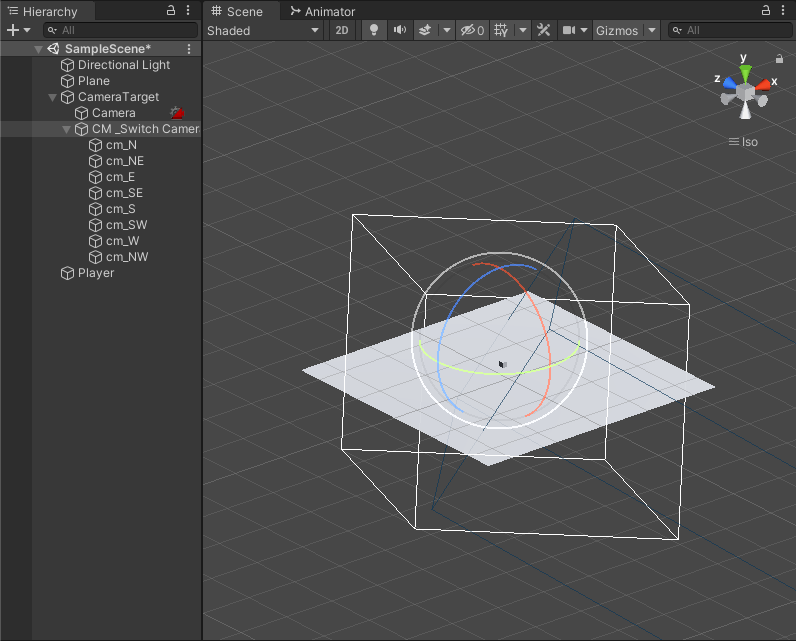Select cm_SE virtual camera
Image resolution: width=796 pixels, height=641 pixels.
click(124, 193)
